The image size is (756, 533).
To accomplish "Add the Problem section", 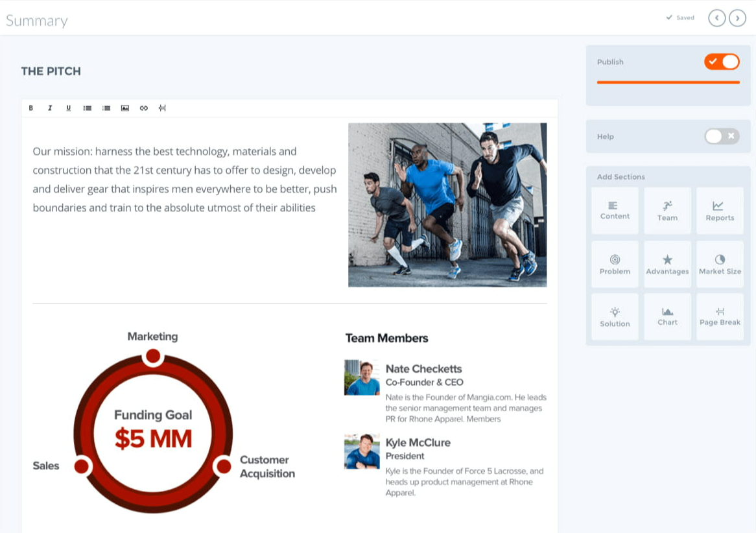I will [614, 263].
